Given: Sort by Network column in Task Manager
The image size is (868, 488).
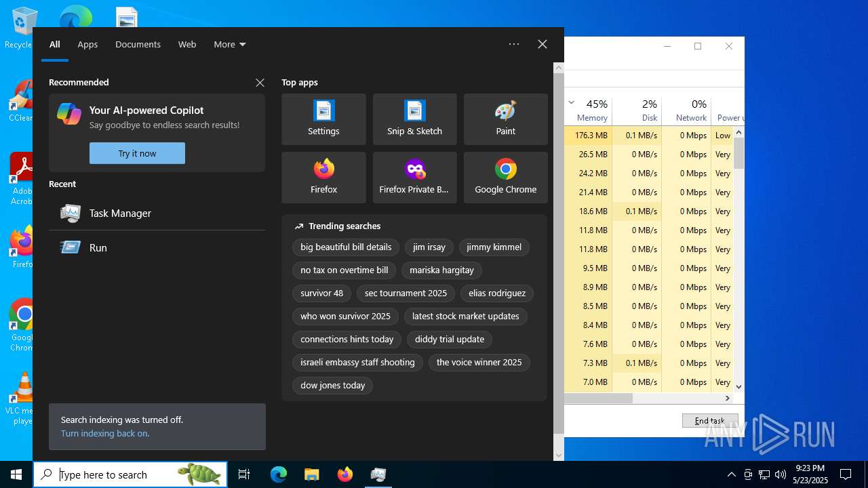Looking at the screenshot, I should (686, 111).
